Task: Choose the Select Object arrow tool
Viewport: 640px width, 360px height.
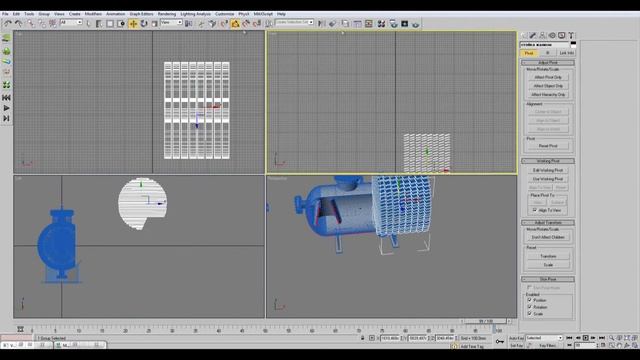Action: (x=89, y=24)
